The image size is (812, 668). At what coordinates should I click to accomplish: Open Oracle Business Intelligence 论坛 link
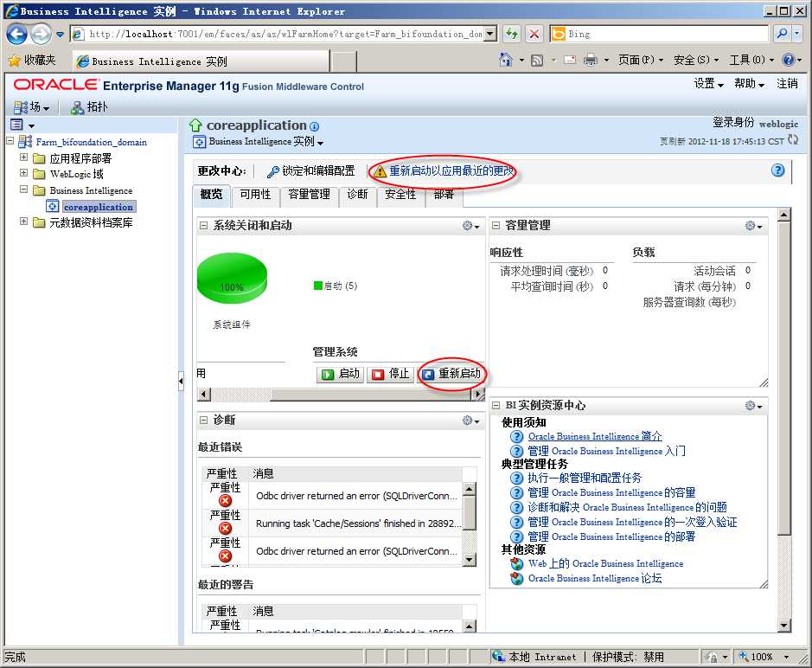click(594, 578)
